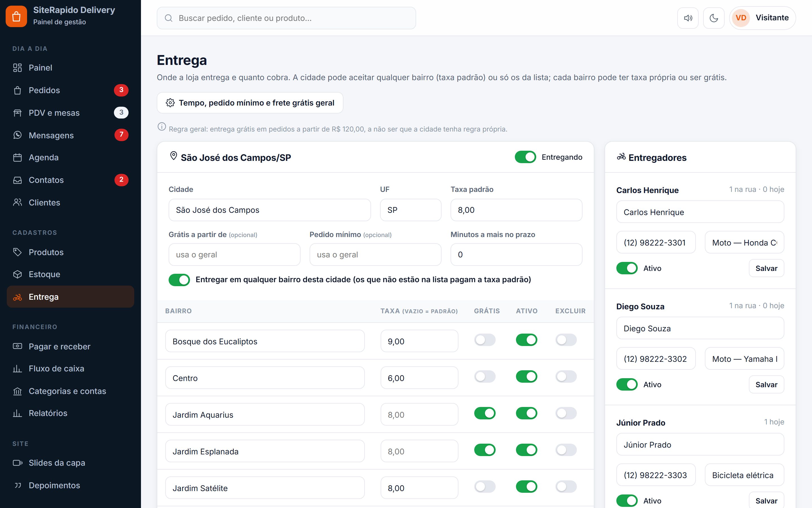812x508 pixels.
Task: Click the SiteRapido orange shopping bag logo
Action: click(16, 16)
